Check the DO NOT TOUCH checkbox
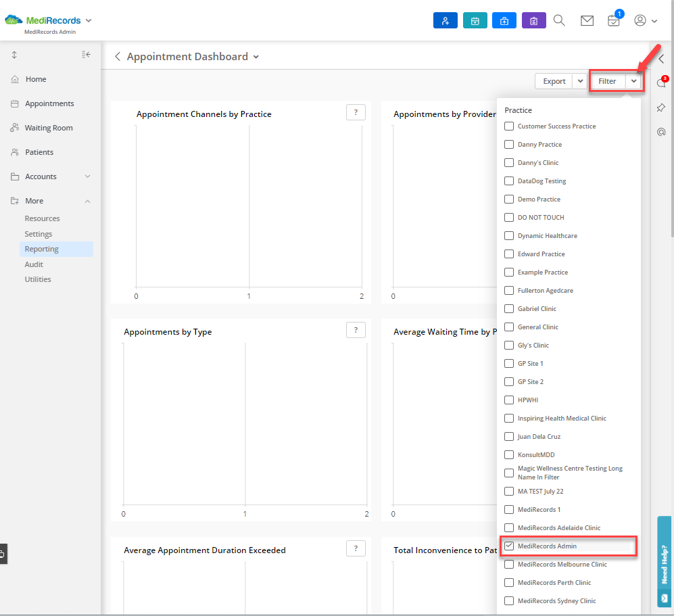Screen dimensions: 674x616 tap(509, 218)
